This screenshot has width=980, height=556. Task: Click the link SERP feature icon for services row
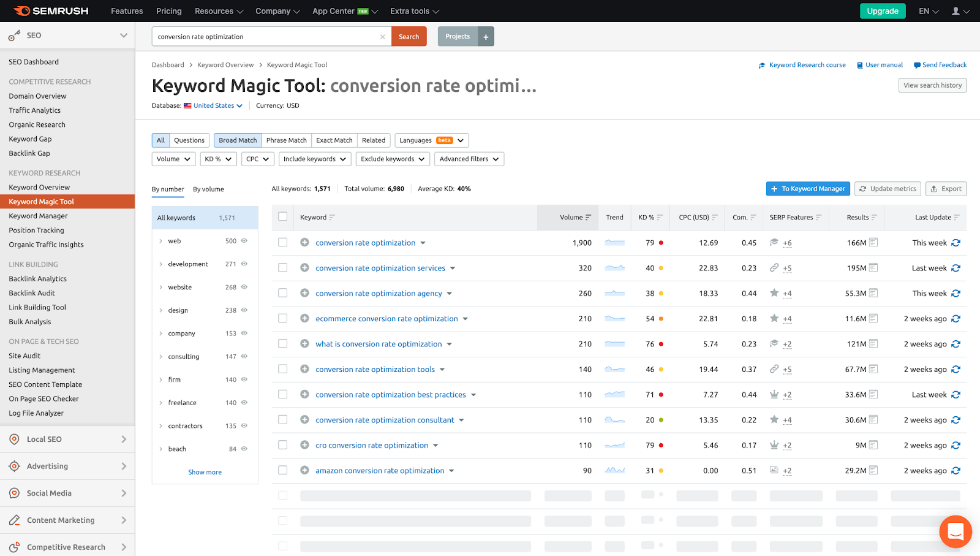click(774, 268)
